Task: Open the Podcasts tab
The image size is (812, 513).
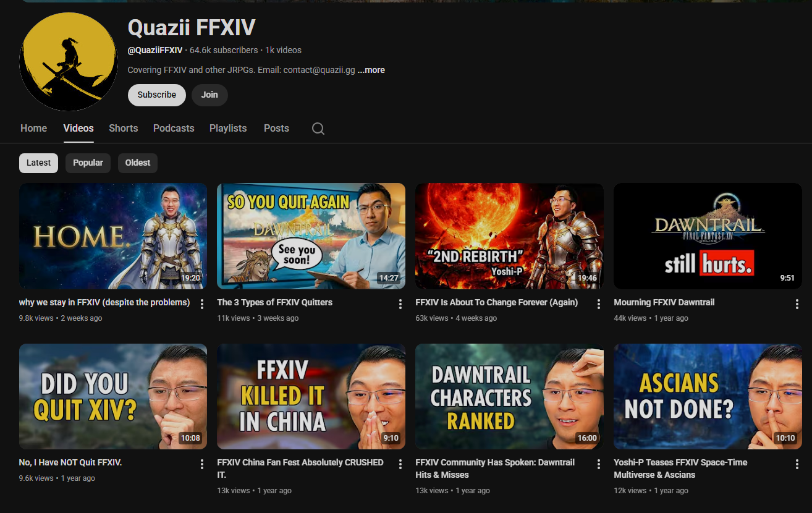Action: [x=174, y=128]
